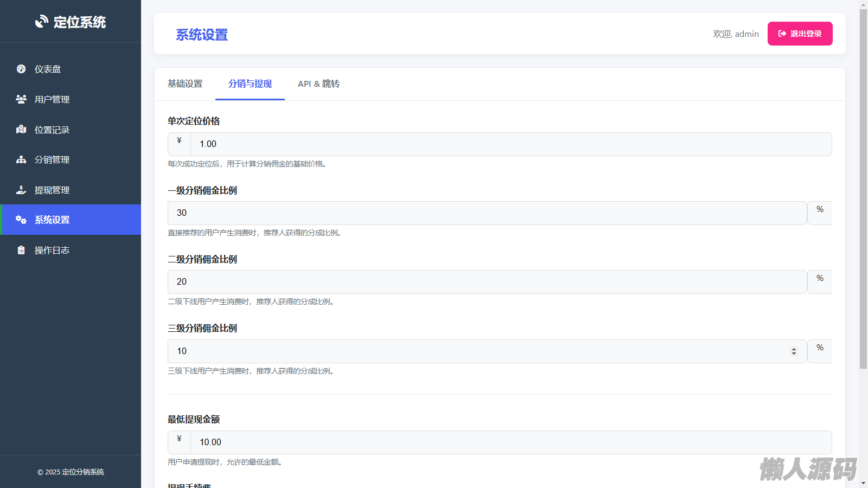Click the location records map icon
868x488 pixels.
point(21,130)
